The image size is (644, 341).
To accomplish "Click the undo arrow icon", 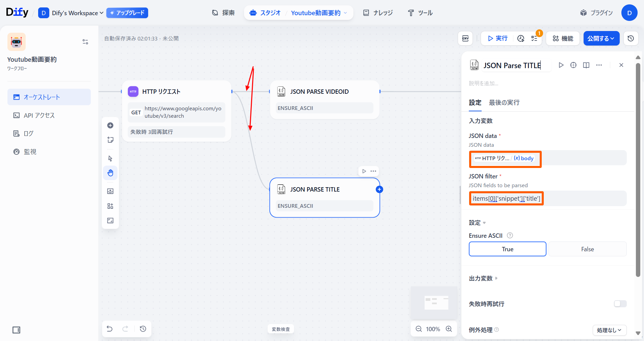I will point(110,329).
